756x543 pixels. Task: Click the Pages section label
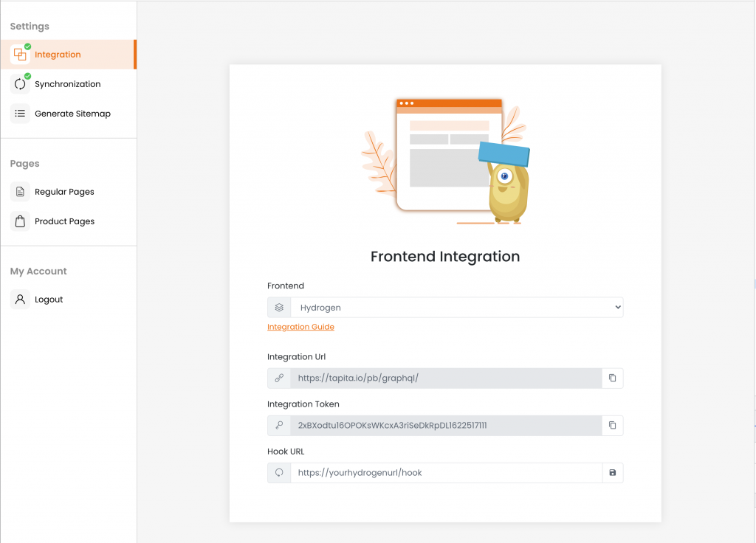click(x=24, y=164)
